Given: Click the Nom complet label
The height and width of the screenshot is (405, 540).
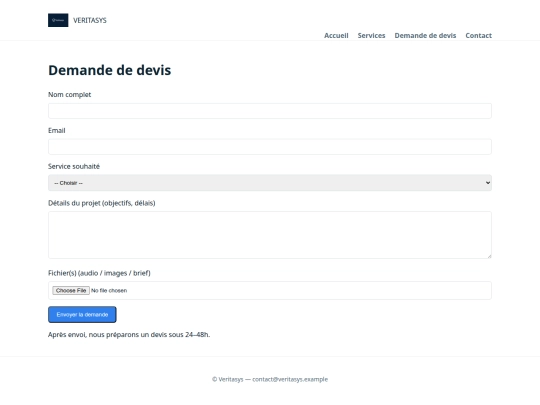Looking at the screenshot, I should coord(70,95).
